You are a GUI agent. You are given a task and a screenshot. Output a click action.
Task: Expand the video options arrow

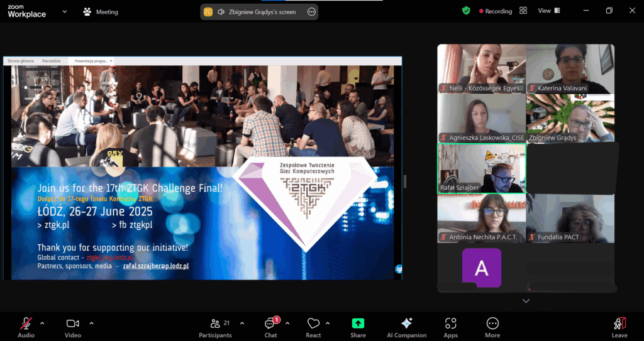(91, 323)
